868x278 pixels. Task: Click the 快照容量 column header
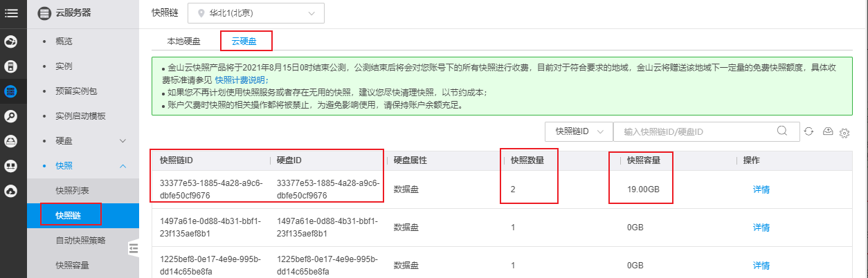pos(644,160)
